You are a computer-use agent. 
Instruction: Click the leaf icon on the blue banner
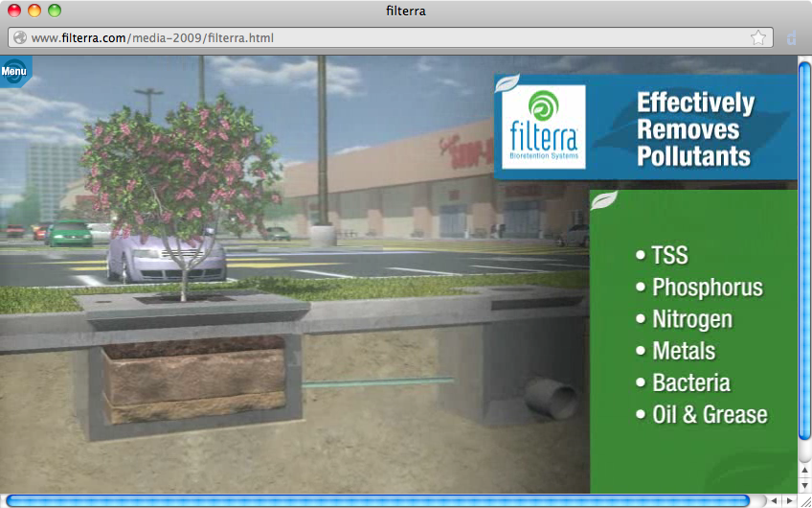click(x=506, y=83)
